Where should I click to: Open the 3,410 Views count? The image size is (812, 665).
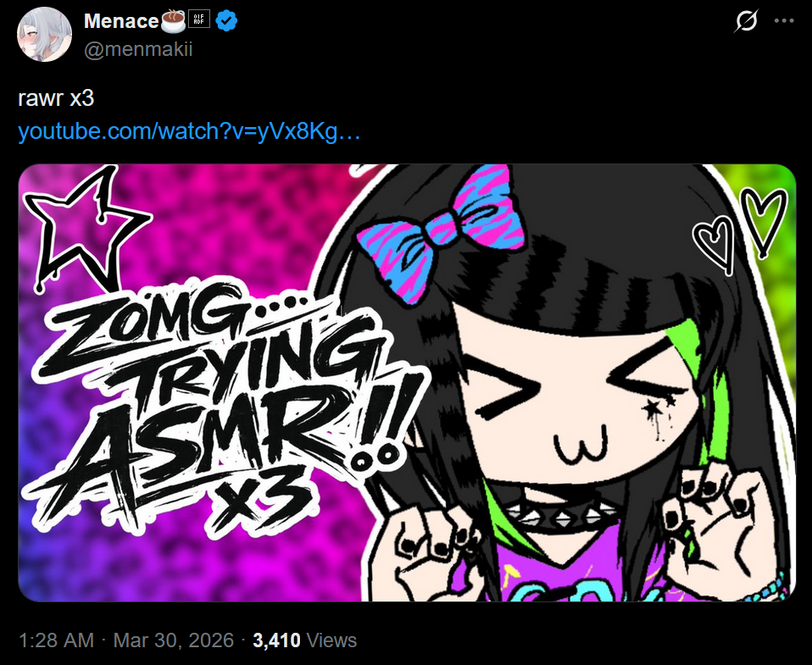(304, 640)
